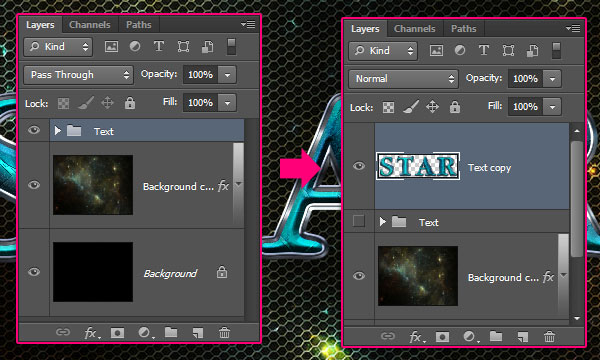This screenshot has height=360, width=600.
Task: Click pixel layer filter icon in right panel
Action: coord(436,50)
